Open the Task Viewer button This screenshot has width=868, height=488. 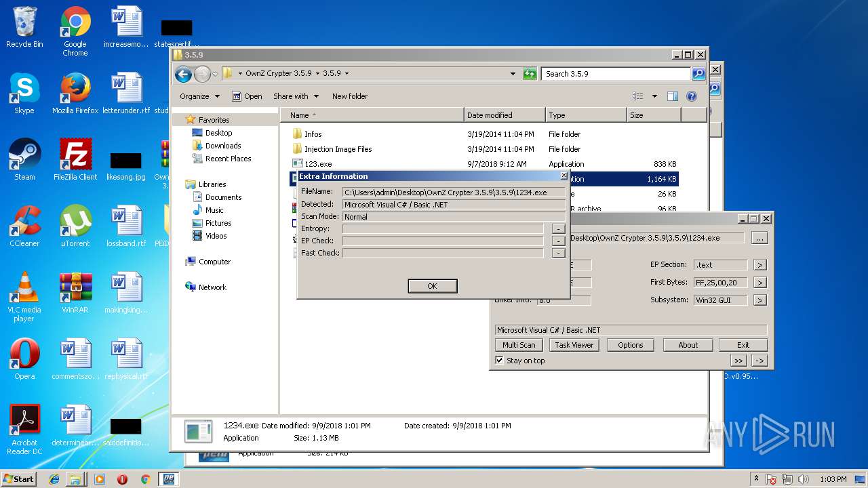pos(574,345)
